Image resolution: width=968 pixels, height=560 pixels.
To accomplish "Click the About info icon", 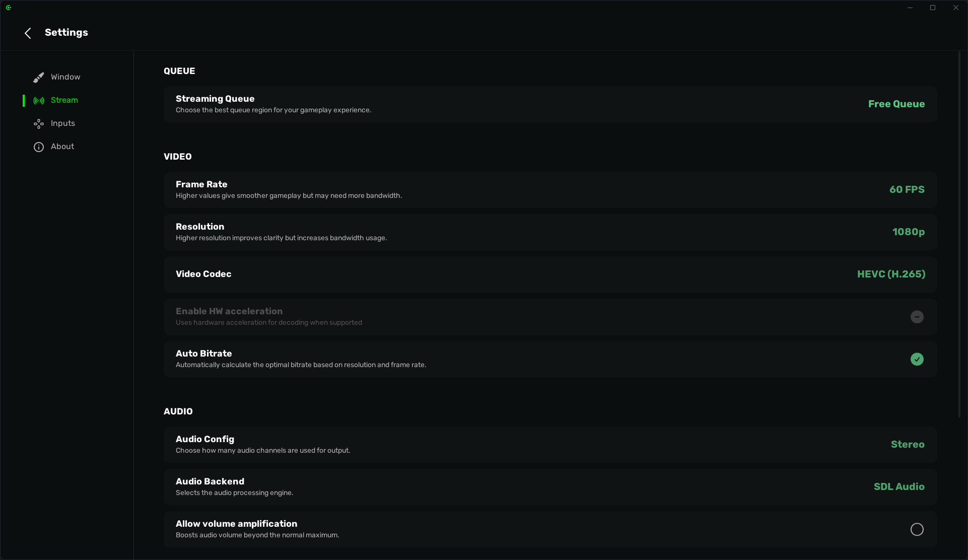I will pos(39,147).
